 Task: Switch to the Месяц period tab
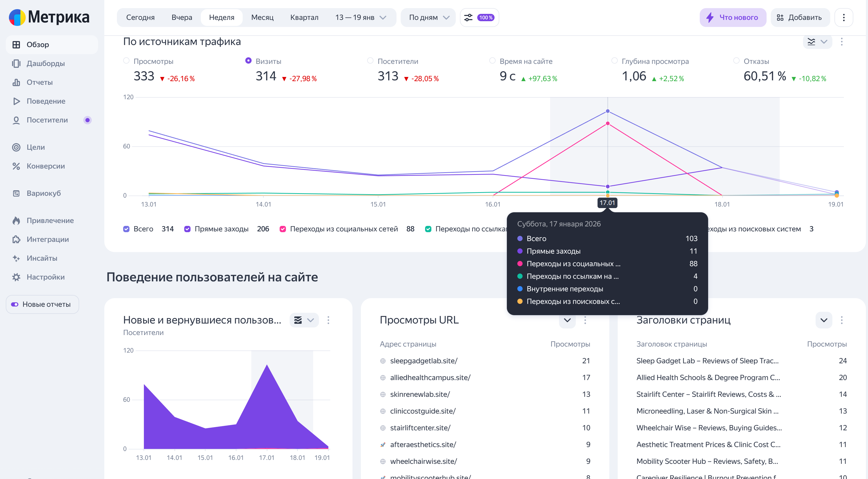point(262,18)
